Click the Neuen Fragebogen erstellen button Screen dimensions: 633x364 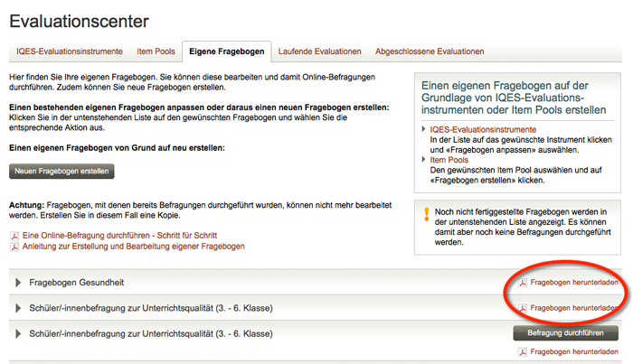[x=61, y=171]
